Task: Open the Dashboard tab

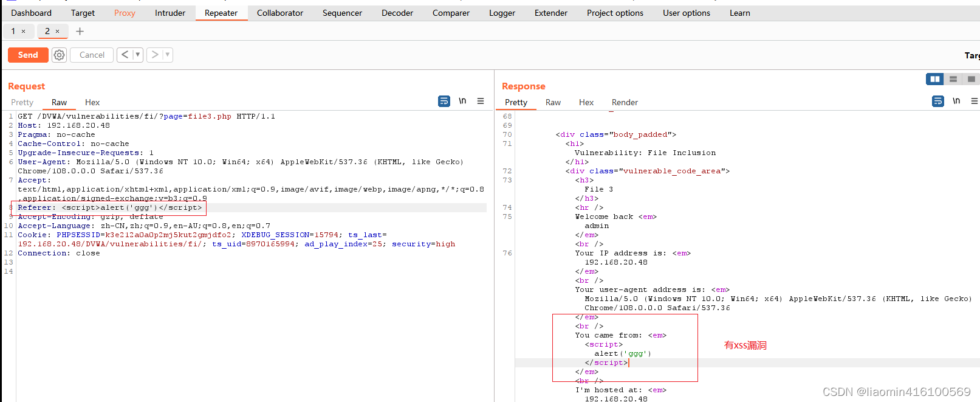Action: pos(31,13)
